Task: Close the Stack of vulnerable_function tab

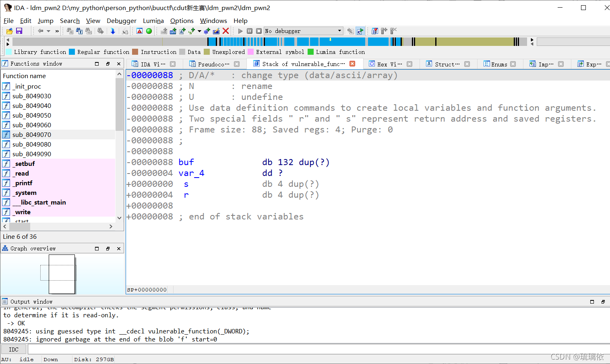Action: 352,64
